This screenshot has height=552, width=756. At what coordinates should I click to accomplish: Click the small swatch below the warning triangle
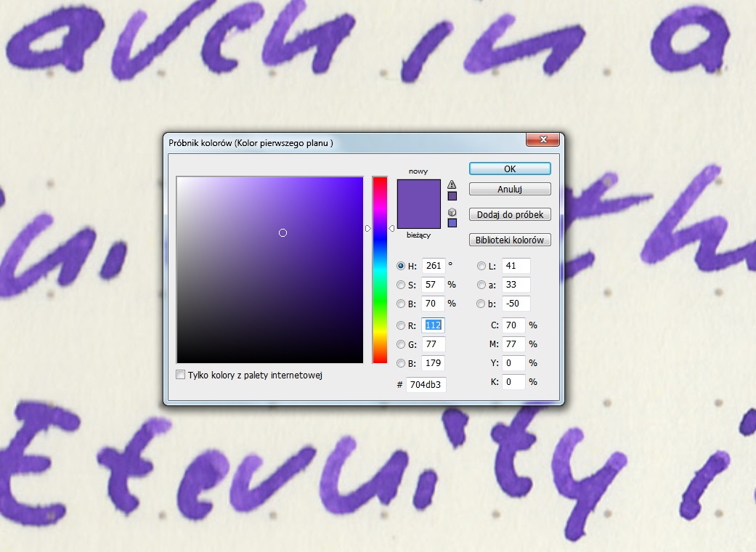452,196
